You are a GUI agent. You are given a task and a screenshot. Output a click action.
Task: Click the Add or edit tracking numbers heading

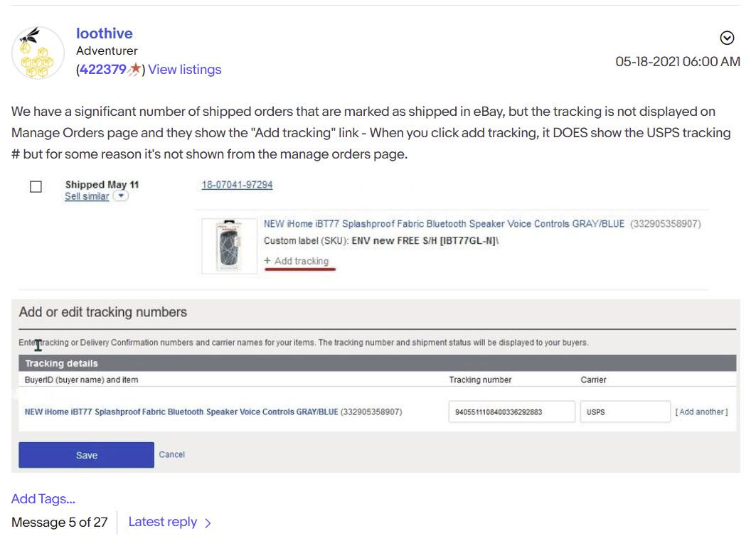[x=102, y=312]
